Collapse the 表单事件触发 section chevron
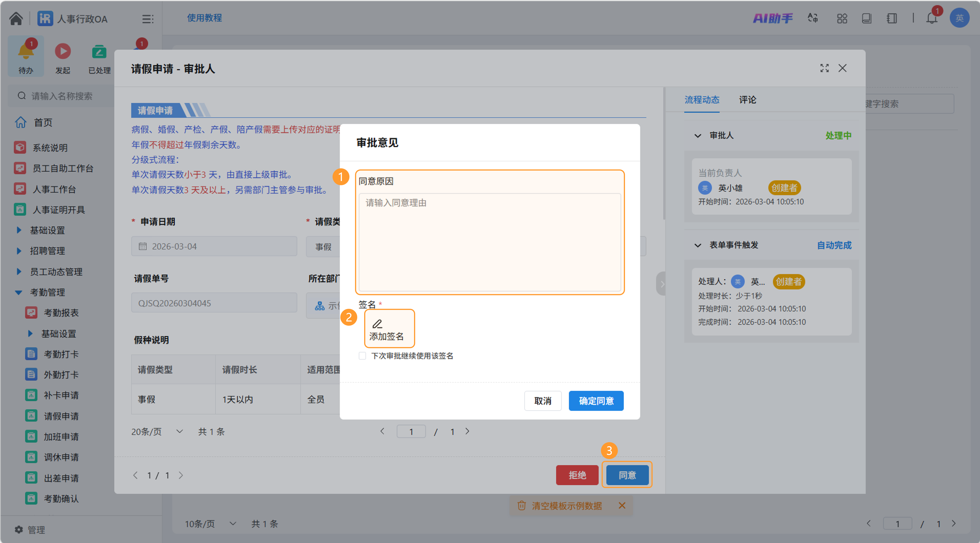 [x=698, y=245]
